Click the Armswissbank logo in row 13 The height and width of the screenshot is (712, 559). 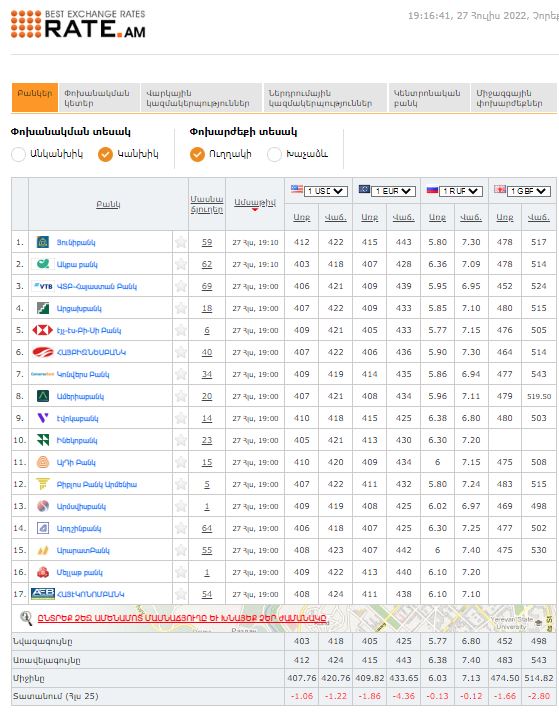[x=43, y=506]
